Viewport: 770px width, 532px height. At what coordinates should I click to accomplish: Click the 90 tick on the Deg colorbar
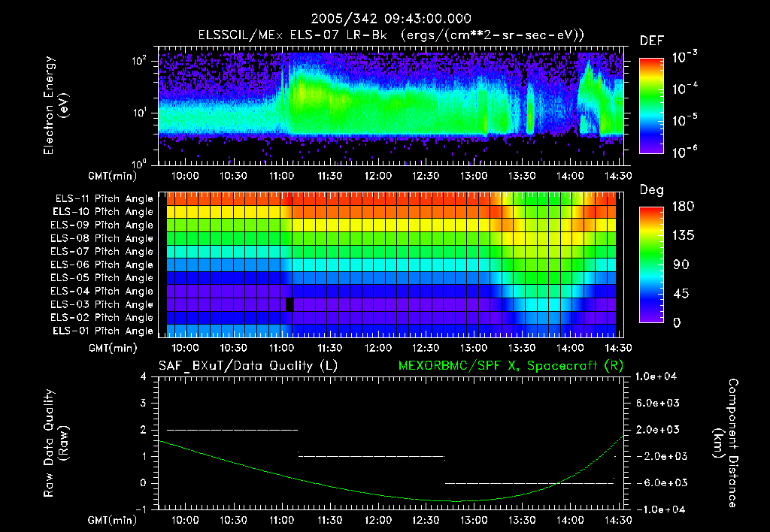point(681,264)
